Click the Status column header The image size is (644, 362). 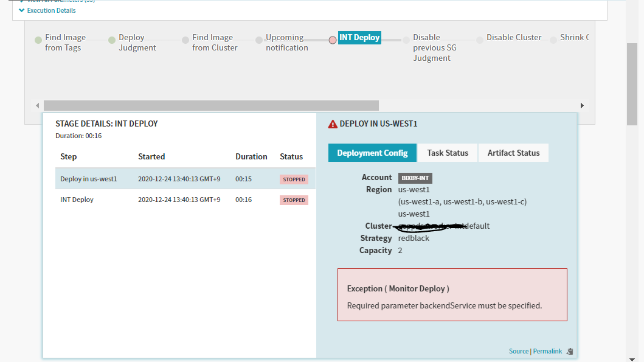[x=291, y=156]
